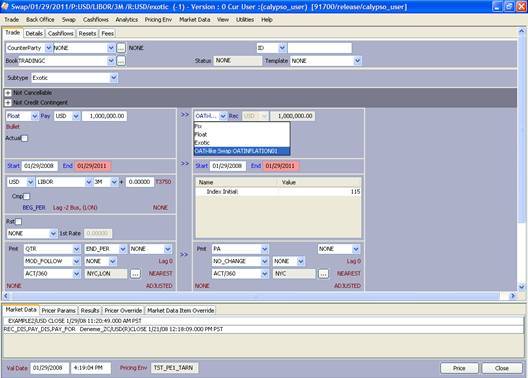This screenshot has height=378, width=528.
Task: Click the BEG_PER reset timing link
Action: click(34, 208)
